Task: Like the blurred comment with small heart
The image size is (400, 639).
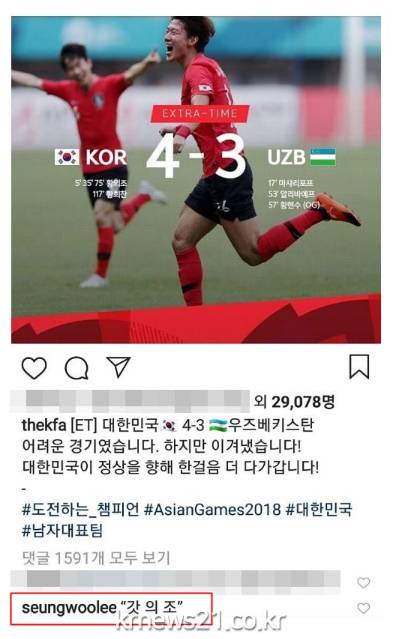Action: (363, 582)
